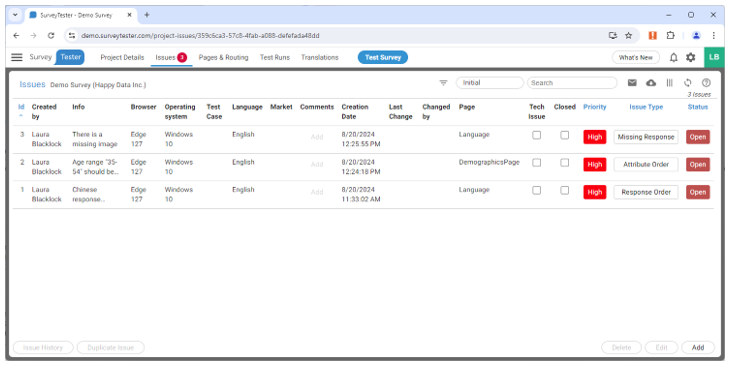The image size is (730, 365).
Task: Click the cloud download icon
Action: click(651, 83)
